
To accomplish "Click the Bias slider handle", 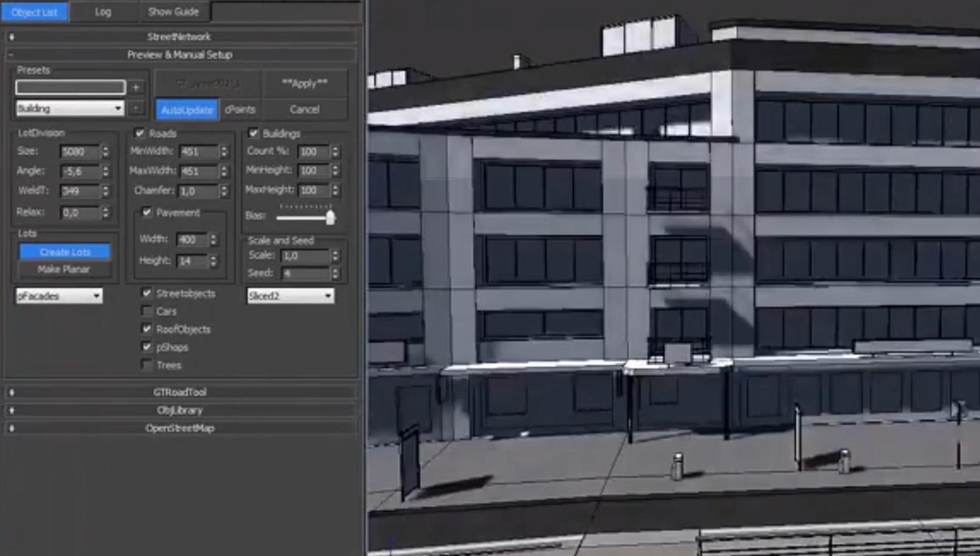I will pos(330,217).
